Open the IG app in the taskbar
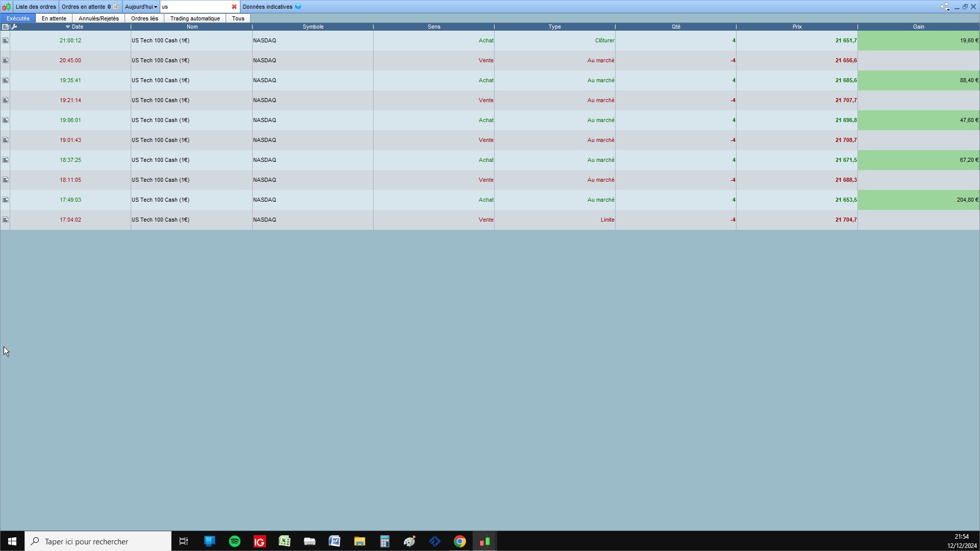 [x=259, y=541]
